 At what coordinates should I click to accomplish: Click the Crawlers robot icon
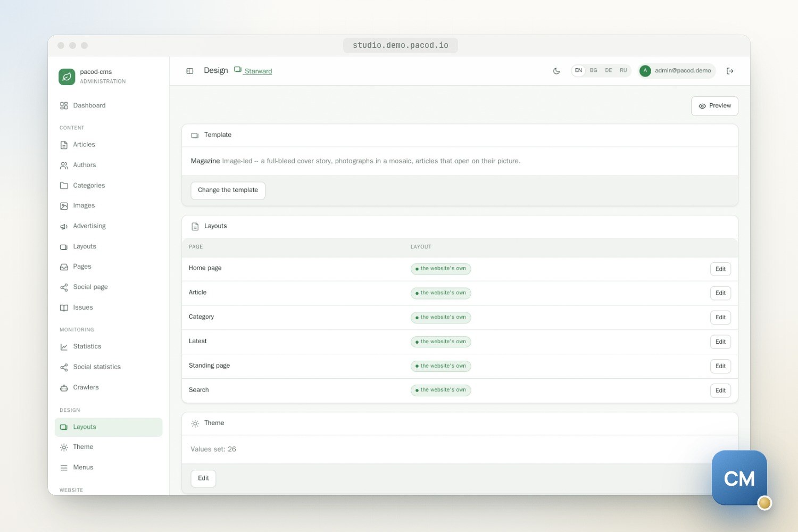(x=64, y=387)
